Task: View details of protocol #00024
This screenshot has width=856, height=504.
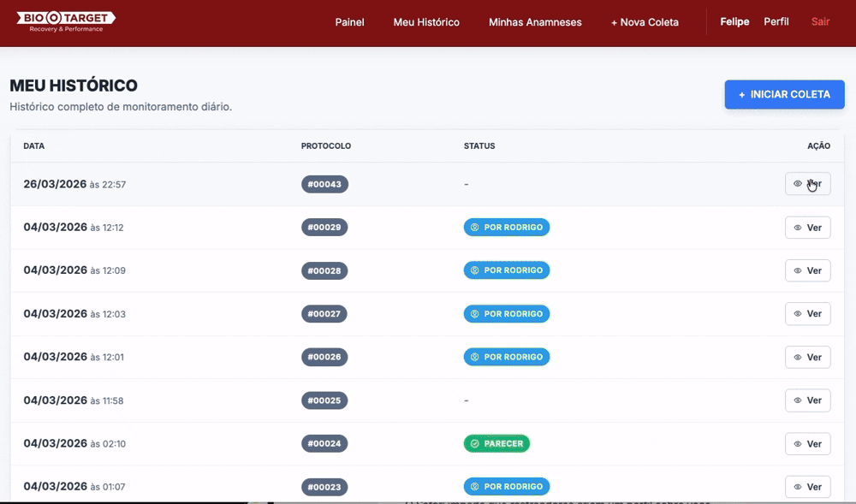Action: [x=807, y=443]
